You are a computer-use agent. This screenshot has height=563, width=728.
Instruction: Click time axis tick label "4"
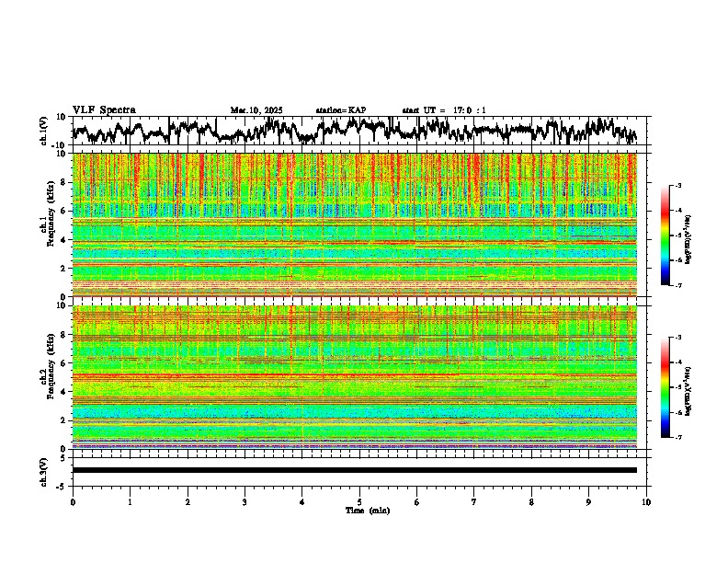[x=302, y=502]
